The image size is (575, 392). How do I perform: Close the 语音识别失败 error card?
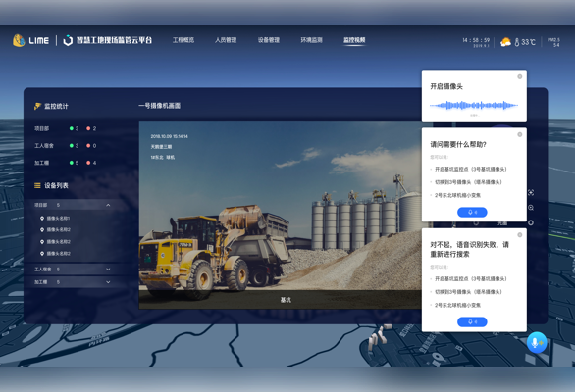(x=520, y=235)
